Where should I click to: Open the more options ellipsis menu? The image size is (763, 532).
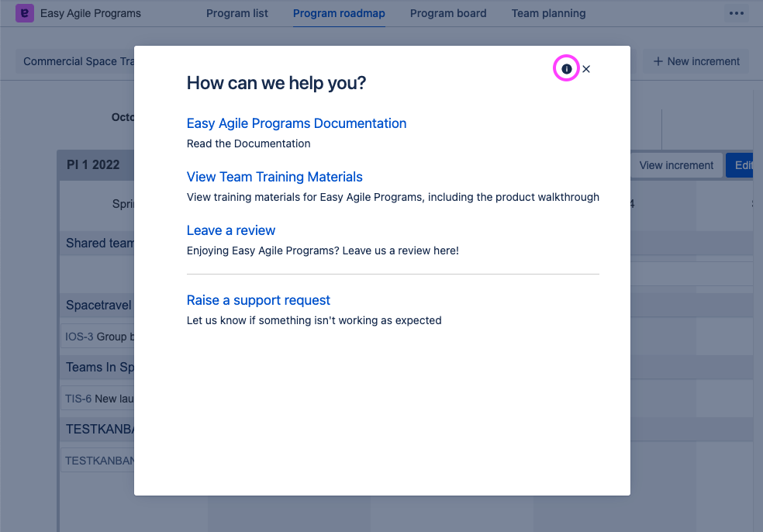point(735,12)
